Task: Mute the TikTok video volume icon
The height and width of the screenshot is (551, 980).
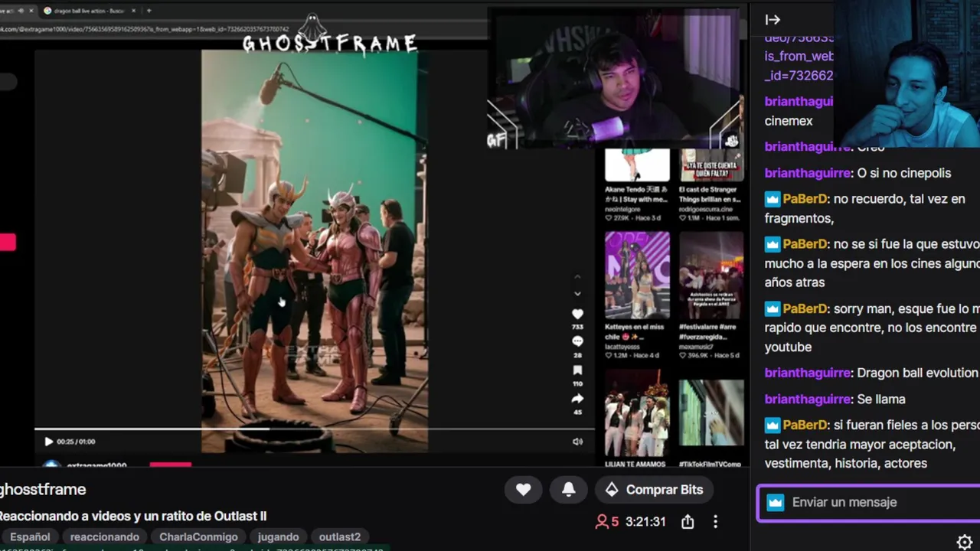Action: (x=578, y=442)
